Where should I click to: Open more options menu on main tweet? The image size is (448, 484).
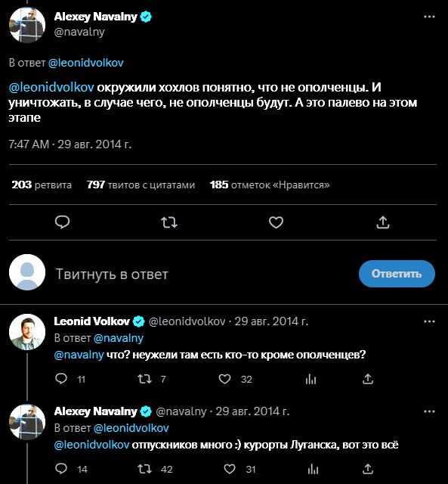429,17
